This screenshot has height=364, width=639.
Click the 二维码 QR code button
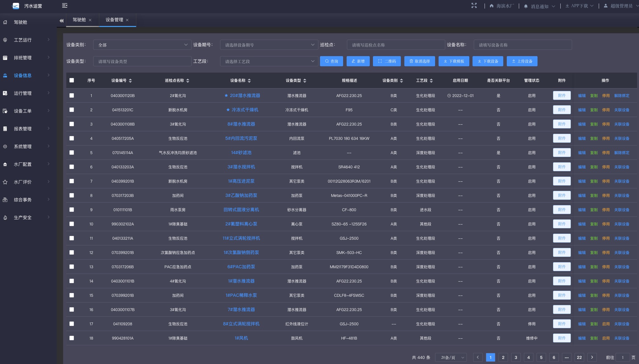click(387, 61)
